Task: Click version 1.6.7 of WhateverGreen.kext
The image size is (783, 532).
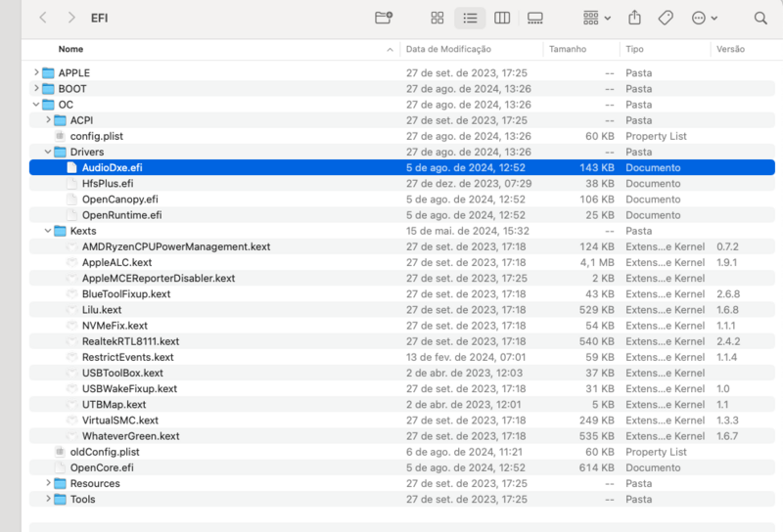Action: [727, 436]
